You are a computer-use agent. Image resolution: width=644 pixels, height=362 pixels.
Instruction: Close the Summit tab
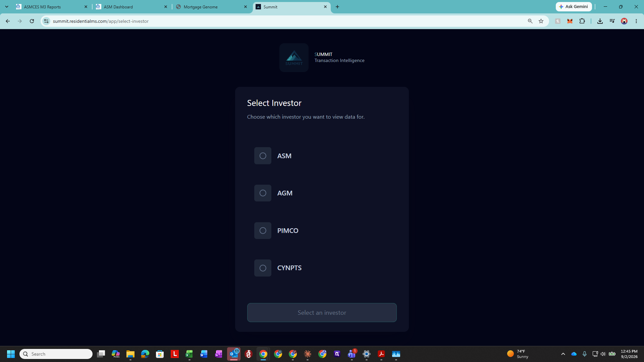tap(325, 7)
